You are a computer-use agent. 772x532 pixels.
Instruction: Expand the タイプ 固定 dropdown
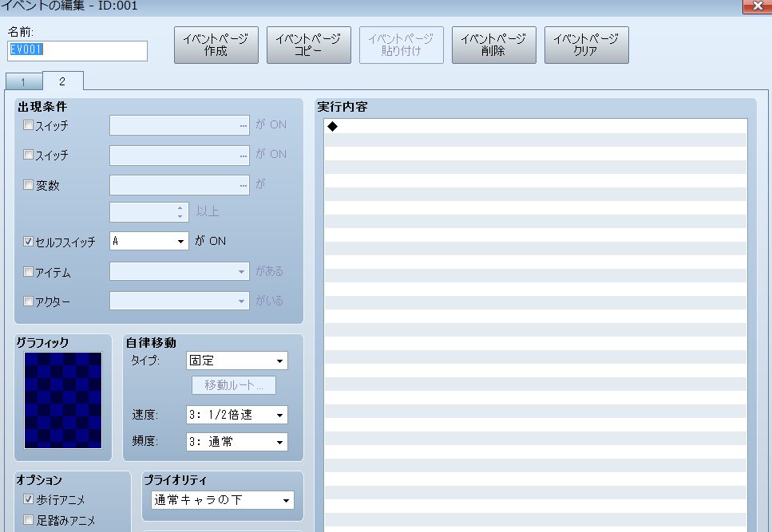coord(236,361)
